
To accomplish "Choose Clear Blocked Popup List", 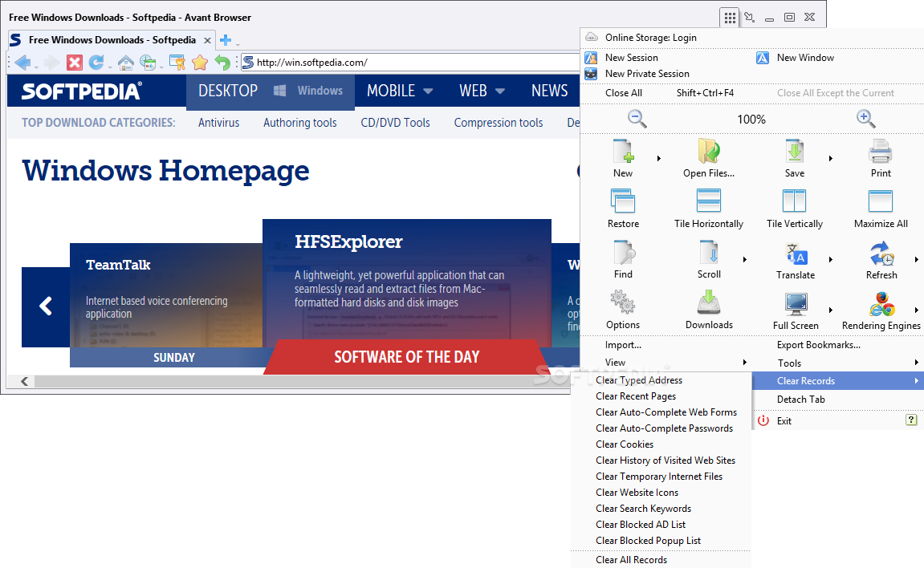I will pos(648,541).
